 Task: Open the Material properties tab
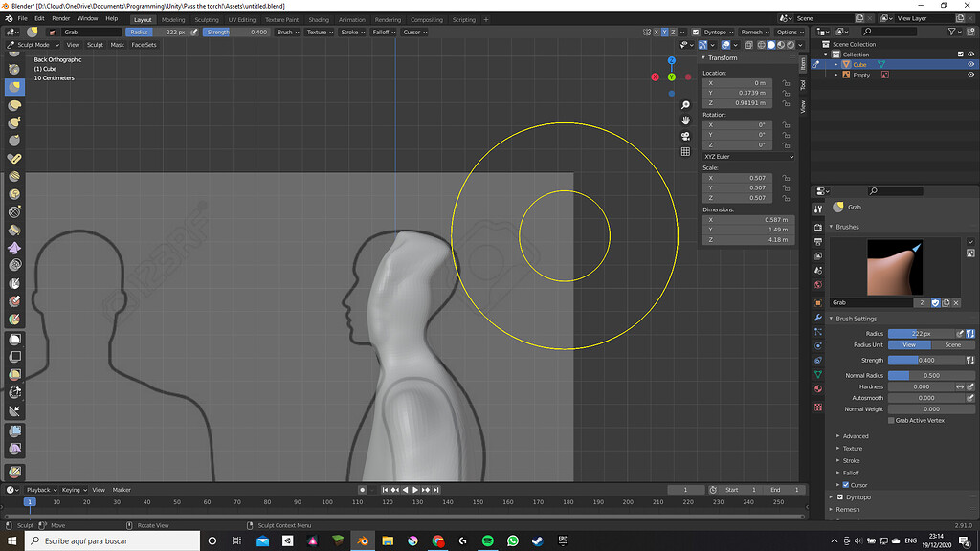pyautogui.click(x=818, y=388)
